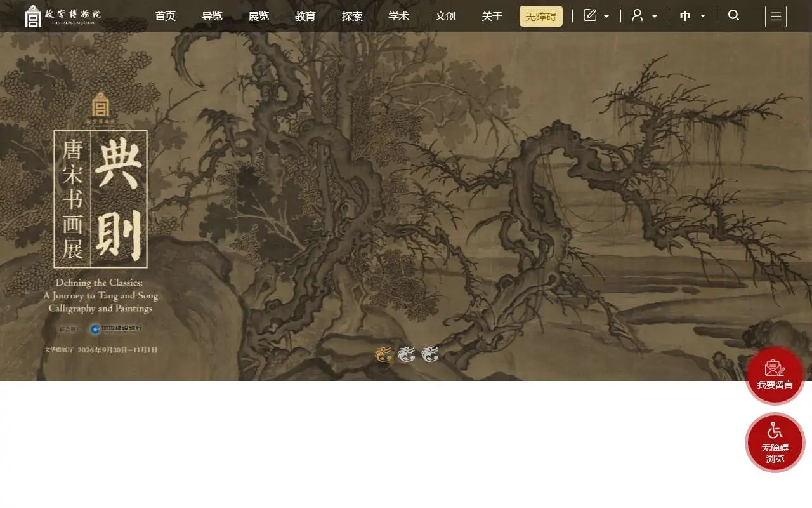Go to the 关于 section
Viewport: 812px width, 508px height.
pos(492,17)
